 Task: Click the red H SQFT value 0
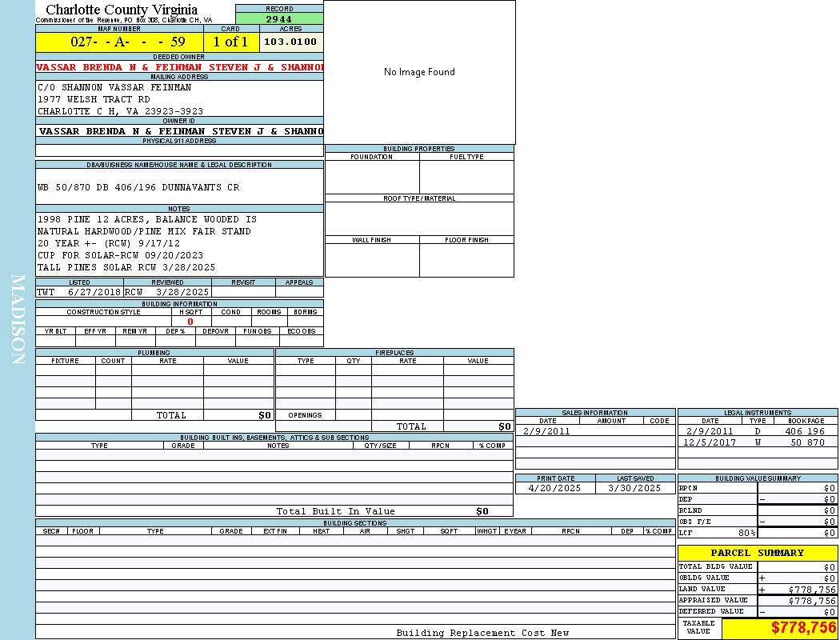(190, 322)
